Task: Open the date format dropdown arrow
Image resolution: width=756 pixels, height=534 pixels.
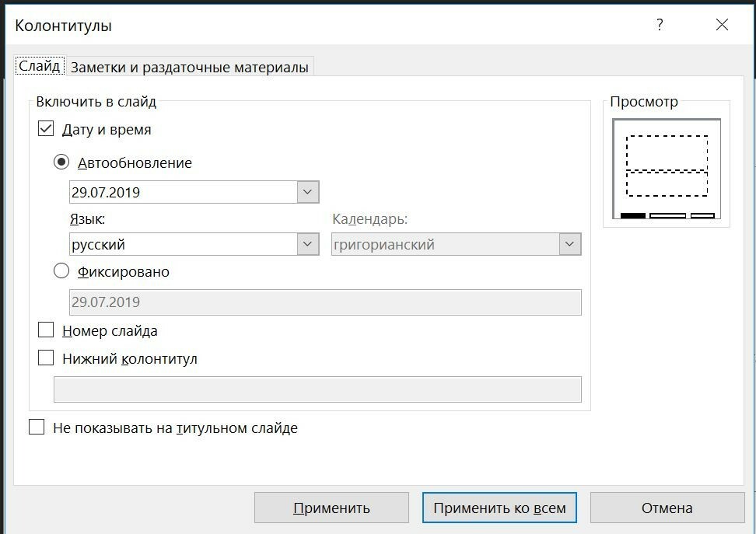Action: pyautogui.click(x=307, y=192)
